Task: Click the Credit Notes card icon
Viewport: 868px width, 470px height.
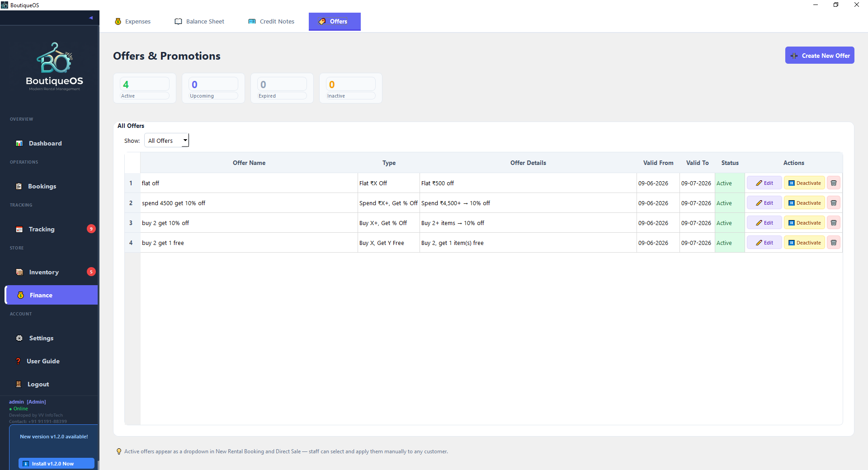Action: click(x=252, y=21)
